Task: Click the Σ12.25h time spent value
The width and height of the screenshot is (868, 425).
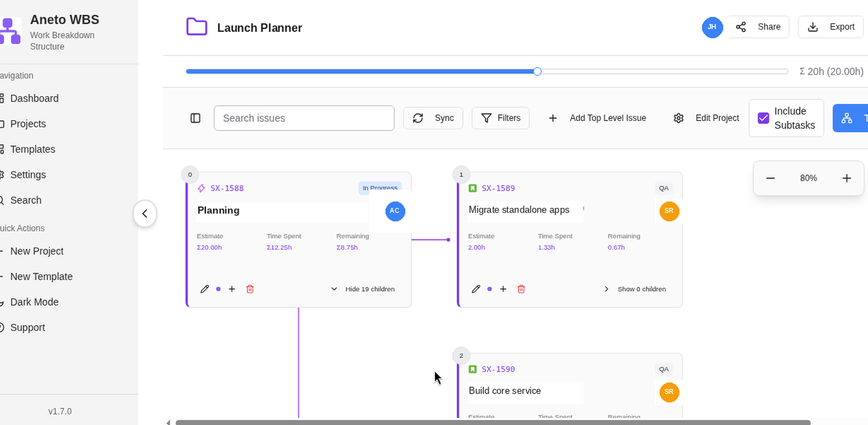Action: tap(279, 247)
